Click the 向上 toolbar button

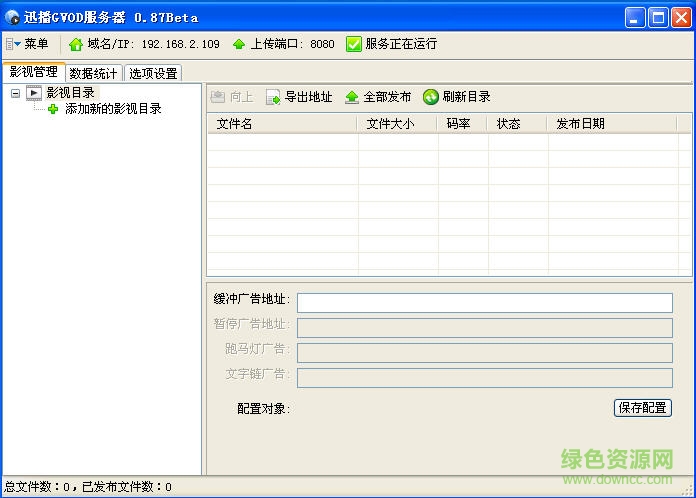[232, 97]
